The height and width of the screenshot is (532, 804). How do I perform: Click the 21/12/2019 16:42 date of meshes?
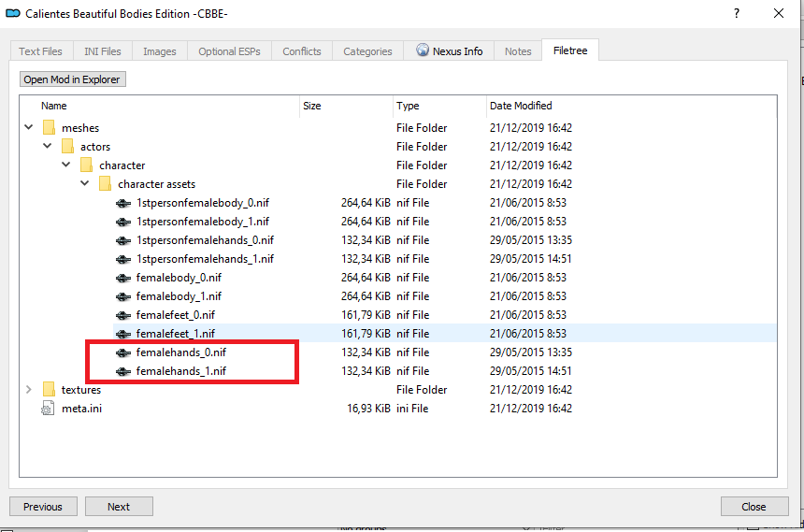click(531, 128)
